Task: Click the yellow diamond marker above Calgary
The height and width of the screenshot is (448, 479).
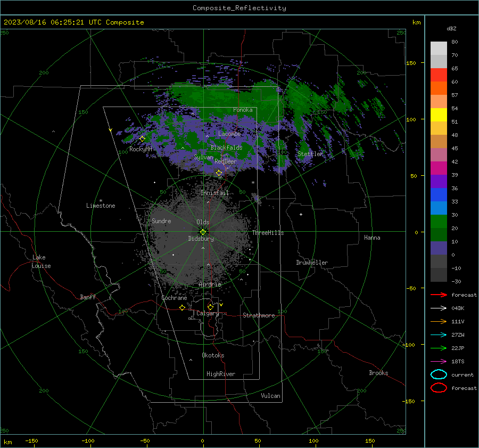Action: click(210, 307)
